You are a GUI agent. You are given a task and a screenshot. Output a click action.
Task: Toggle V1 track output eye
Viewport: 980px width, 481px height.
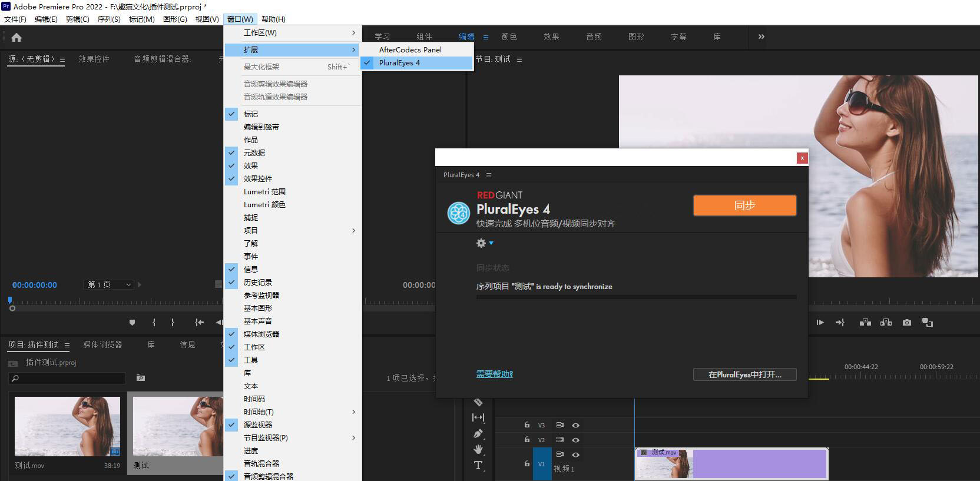(576, 455)
